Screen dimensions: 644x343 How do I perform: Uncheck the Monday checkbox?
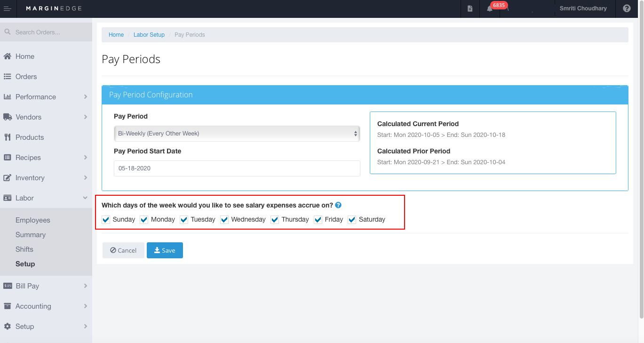[144, 220]
